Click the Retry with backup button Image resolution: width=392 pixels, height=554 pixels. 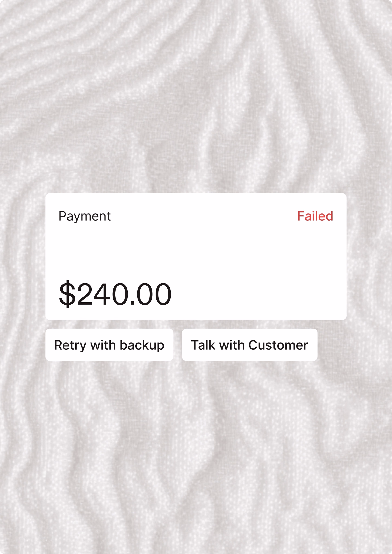coord(109,345)
